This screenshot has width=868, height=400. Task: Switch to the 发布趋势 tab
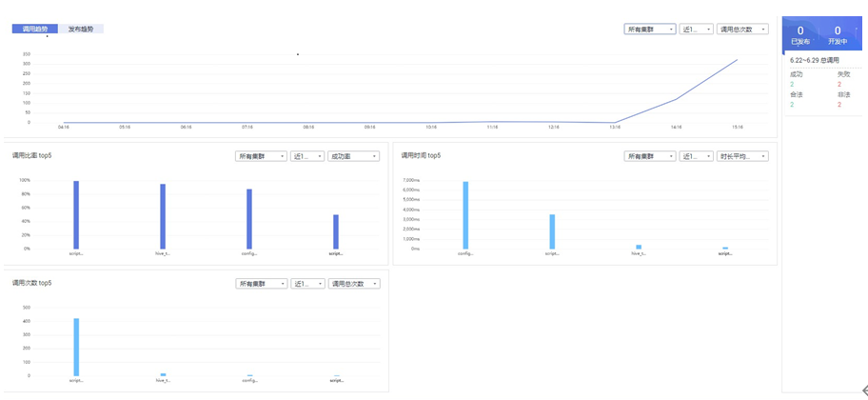pyautogui.click(x=81, y=30)
